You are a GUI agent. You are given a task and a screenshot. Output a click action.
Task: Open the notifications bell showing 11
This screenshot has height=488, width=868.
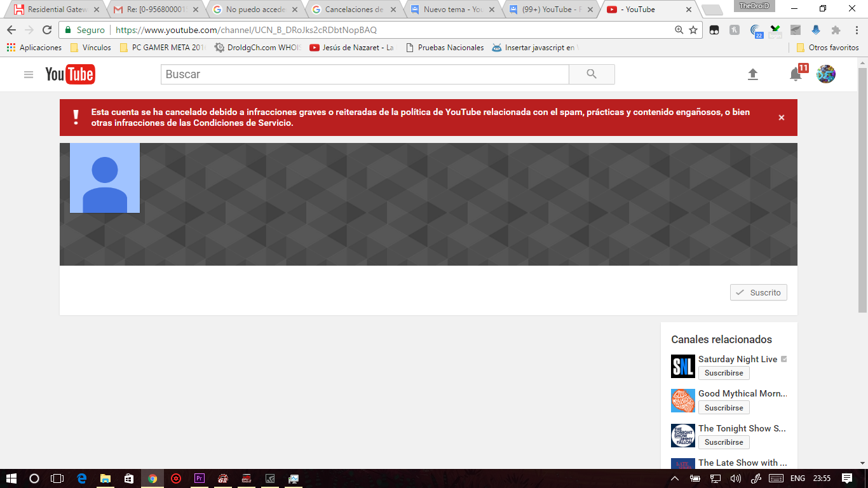[796, 74]
